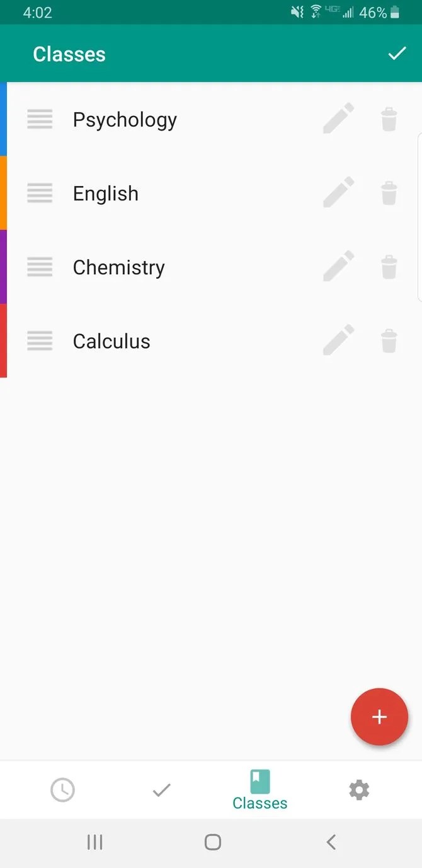Open recent apps with the navigation bar button
The width and height of the screenshot is (422, 868).
pos(94,842)
